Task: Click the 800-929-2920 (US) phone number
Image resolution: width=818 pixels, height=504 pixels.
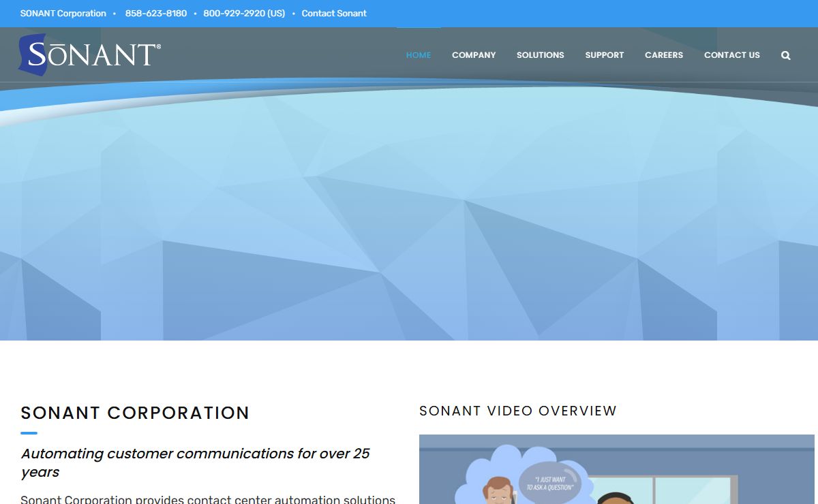Action: click(x=244, y=14)
